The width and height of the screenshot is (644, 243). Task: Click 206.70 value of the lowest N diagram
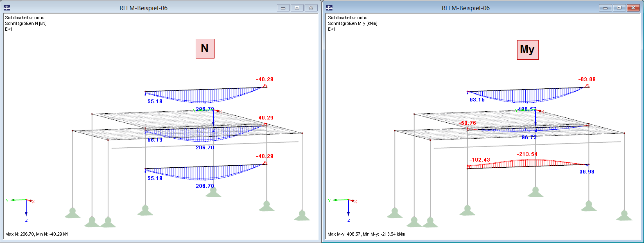[x=205, y=186]
